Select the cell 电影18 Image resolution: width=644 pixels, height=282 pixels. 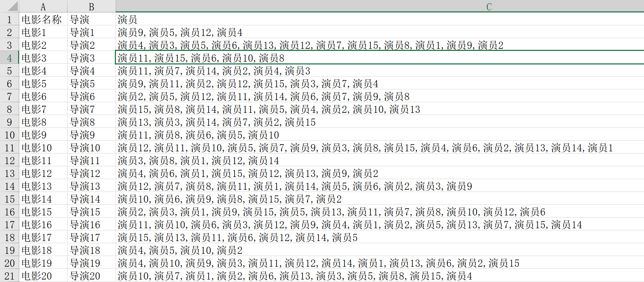click(43, 250)
